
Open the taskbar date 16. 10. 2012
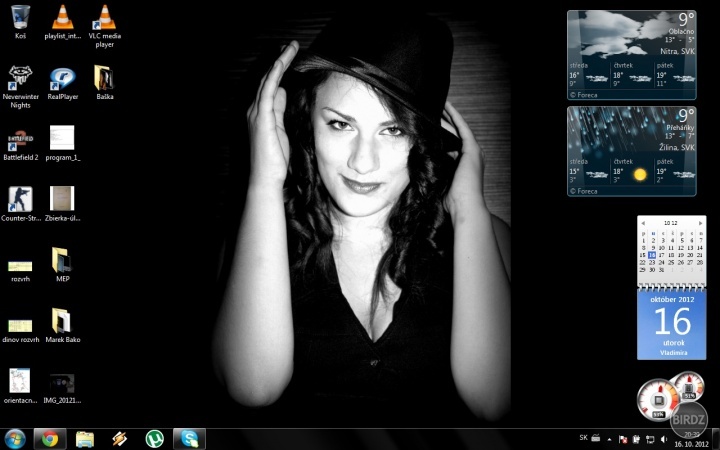click(x=692, y=444)
